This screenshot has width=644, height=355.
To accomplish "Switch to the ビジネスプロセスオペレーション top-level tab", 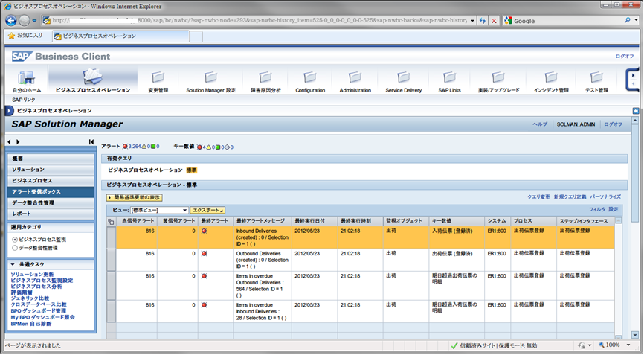I will click(x=93, y=80).
